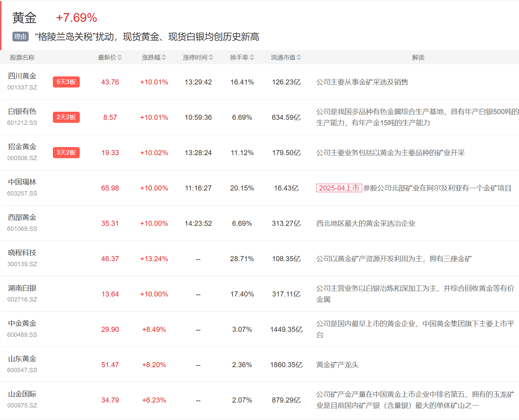This screenshot has width=519, height=420.
Task: Click 山东黄金 stock name
Action: point(22,359)
